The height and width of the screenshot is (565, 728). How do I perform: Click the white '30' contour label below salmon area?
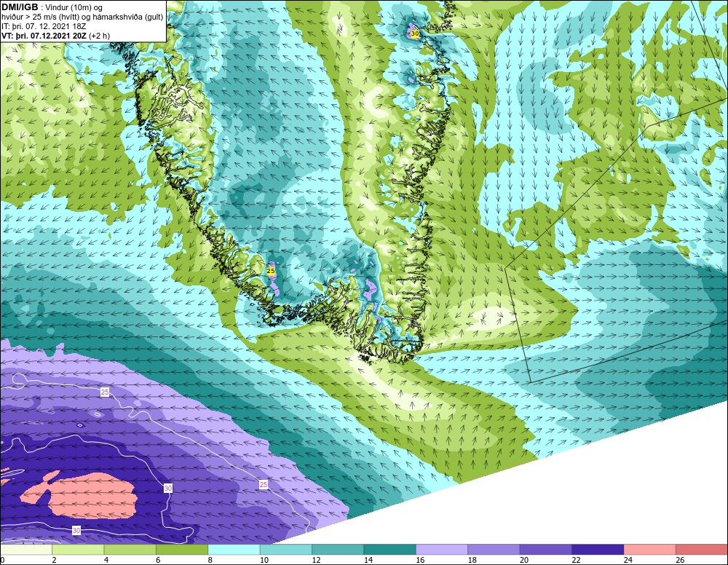point(76,530)
